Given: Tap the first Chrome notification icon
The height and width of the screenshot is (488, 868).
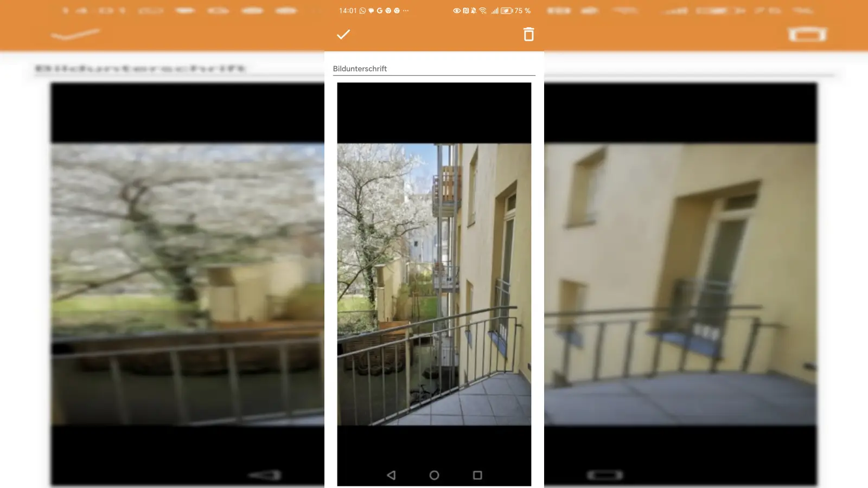Looking at the screenshot, I should pyautogui.click(x=388, y=11).
